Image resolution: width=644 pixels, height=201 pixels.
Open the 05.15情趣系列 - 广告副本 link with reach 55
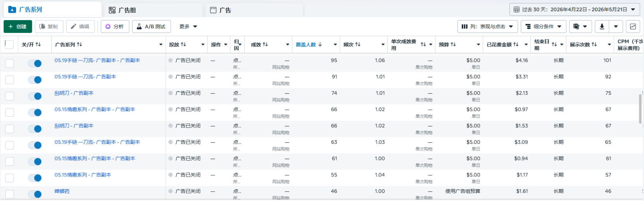point(83,175)
